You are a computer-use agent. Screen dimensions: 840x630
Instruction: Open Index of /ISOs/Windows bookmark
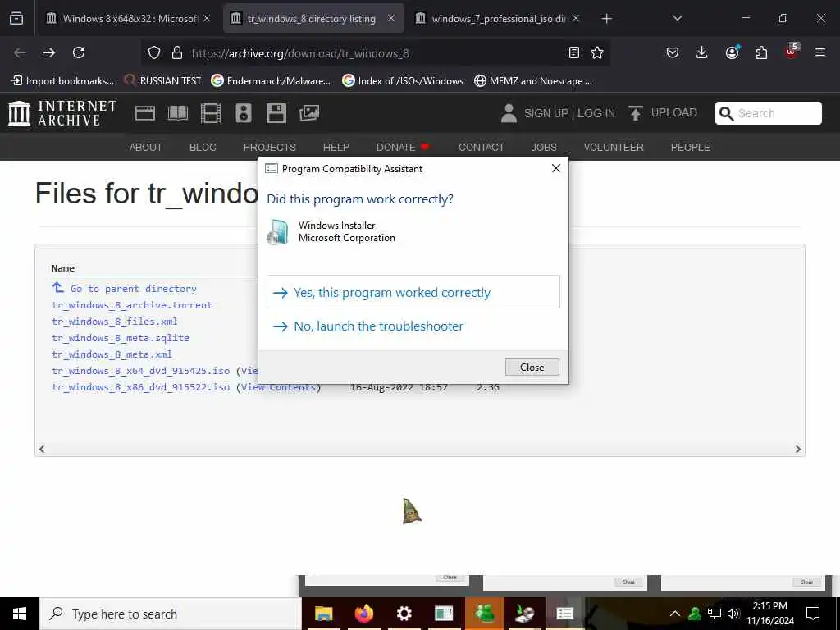(403, 81)
